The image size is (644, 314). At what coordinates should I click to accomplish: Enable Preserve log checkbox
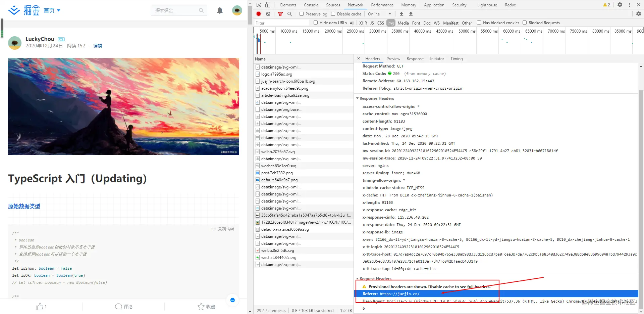(302, 14)
